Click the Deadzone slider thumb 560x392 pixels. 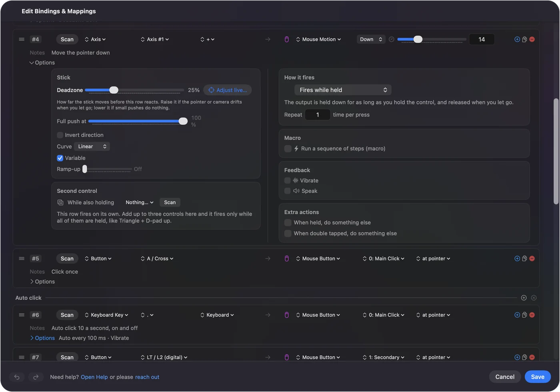[x=114, y=90]
